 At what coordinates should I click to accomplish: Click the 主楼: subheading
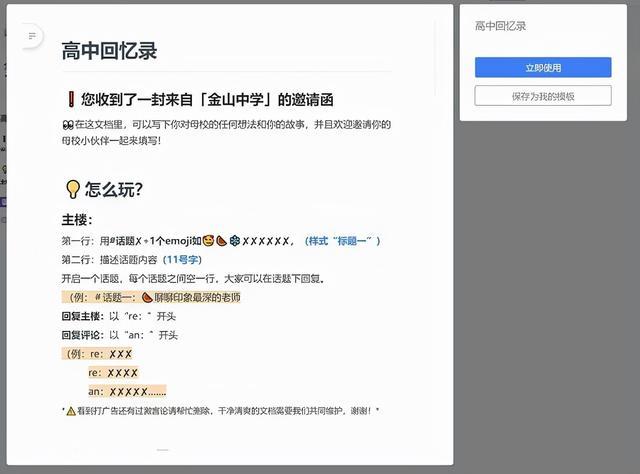(77, 220)
